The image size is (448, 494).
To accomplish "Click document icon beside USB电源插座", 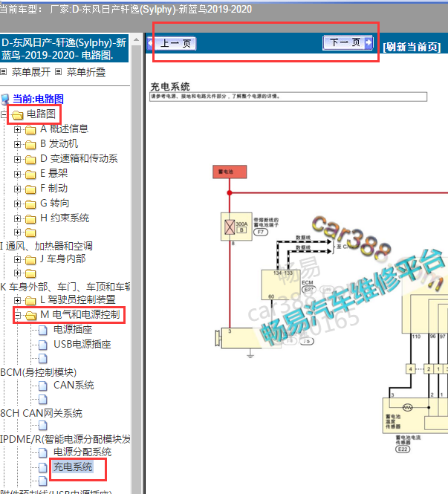I will [x=43, y=345].
